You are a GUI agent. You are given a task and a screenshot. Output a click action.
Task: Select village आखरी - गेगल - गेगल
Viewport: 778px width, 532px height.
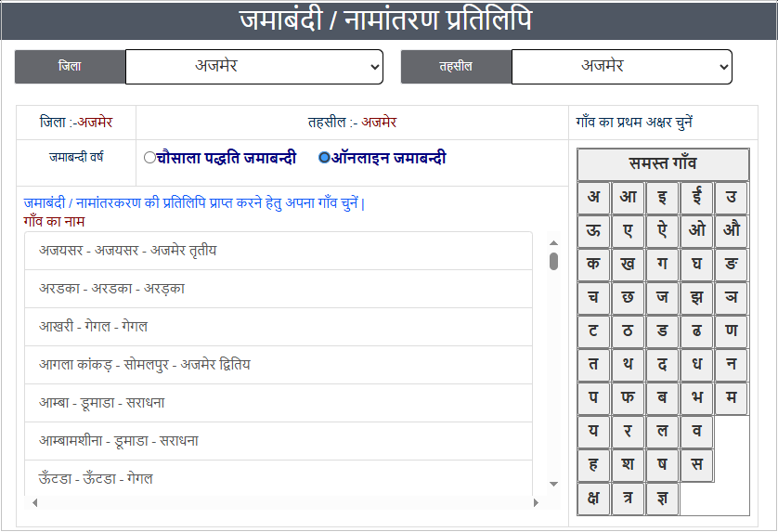[x=279, y=327]
